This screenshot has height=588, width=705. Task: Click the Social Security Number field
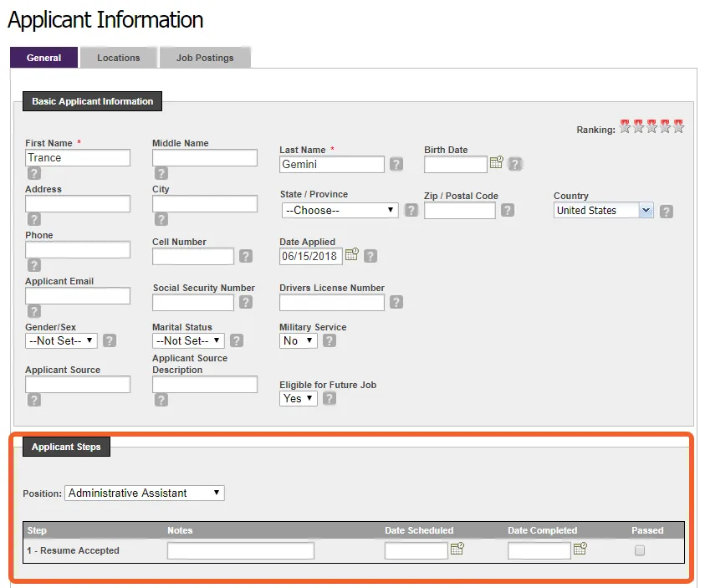pos(193,303)
